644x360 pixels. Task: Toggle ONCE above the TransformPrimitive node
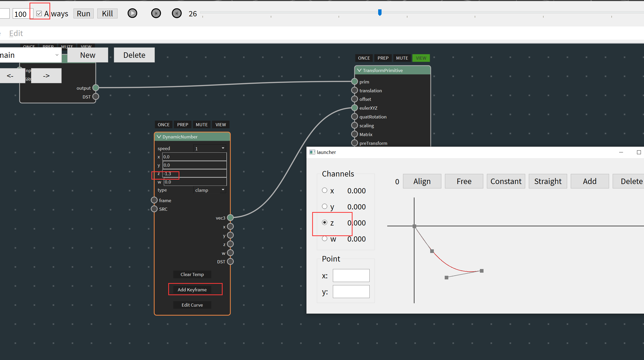(x=364, y=58)
